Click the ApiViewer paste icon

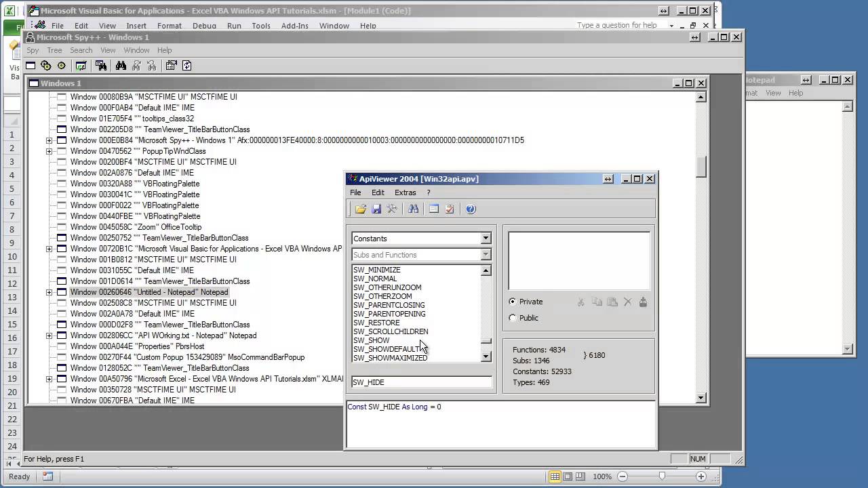tap(612, 302)
